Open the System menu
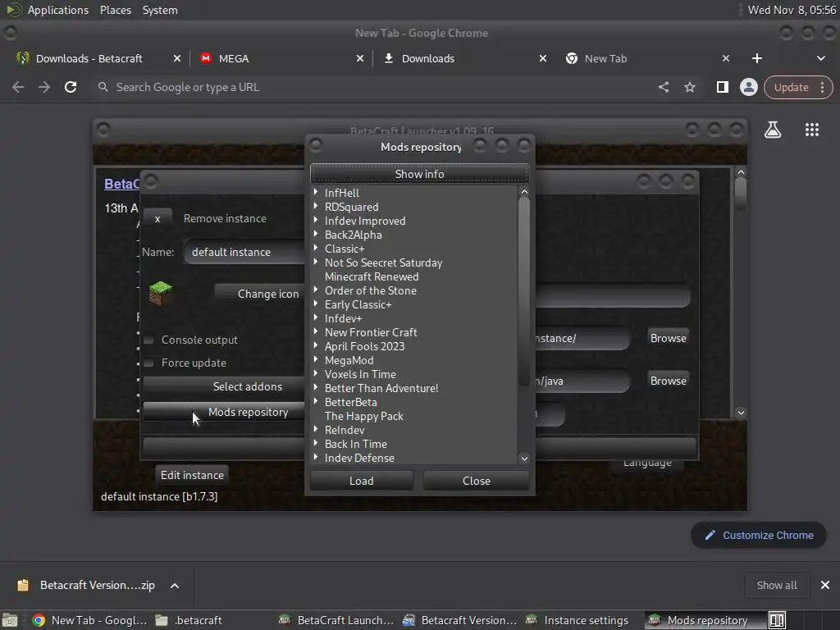 click(x=160, y=10)
